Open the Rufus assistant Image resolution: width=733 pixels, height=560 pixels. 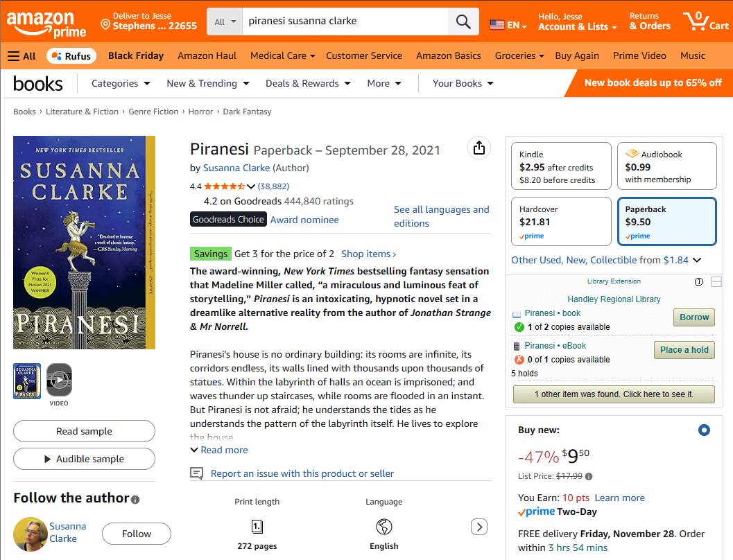[71, 56]
